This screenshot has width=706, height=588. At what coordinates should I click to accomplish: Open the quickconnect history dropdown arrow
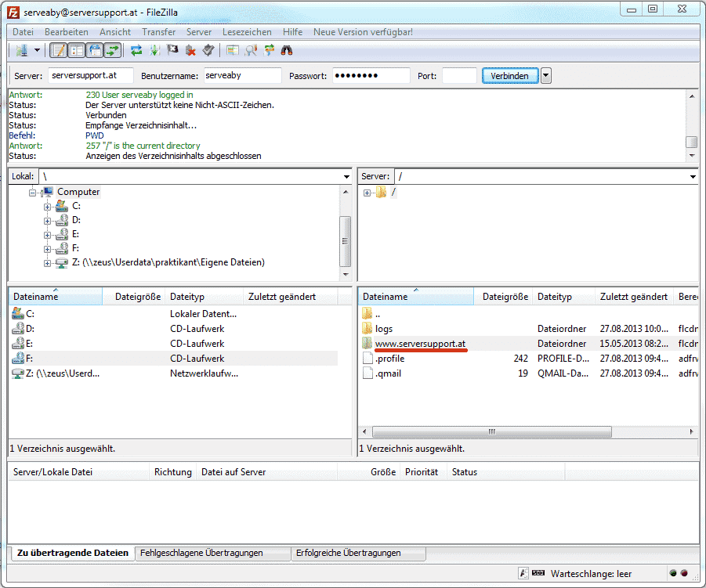tap(546, 76)
